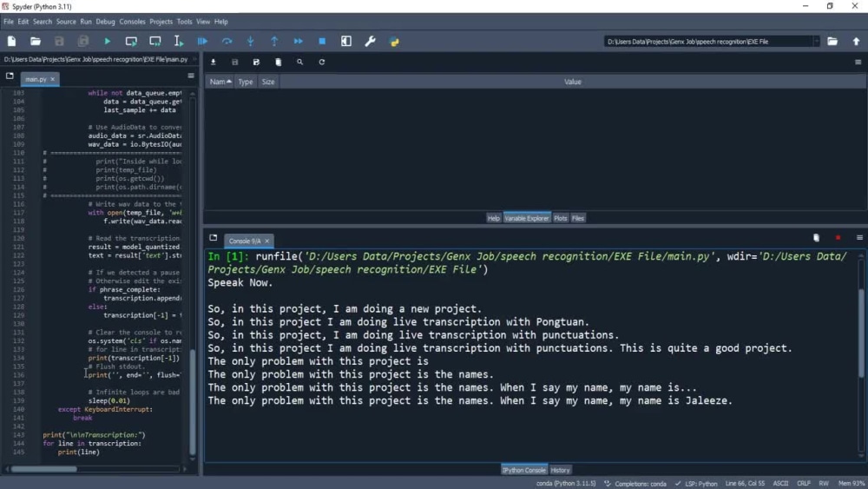Open the Search menu
The height and width of the screenshot is (489, 868).
pyautogui.click(x=42, y=22)
